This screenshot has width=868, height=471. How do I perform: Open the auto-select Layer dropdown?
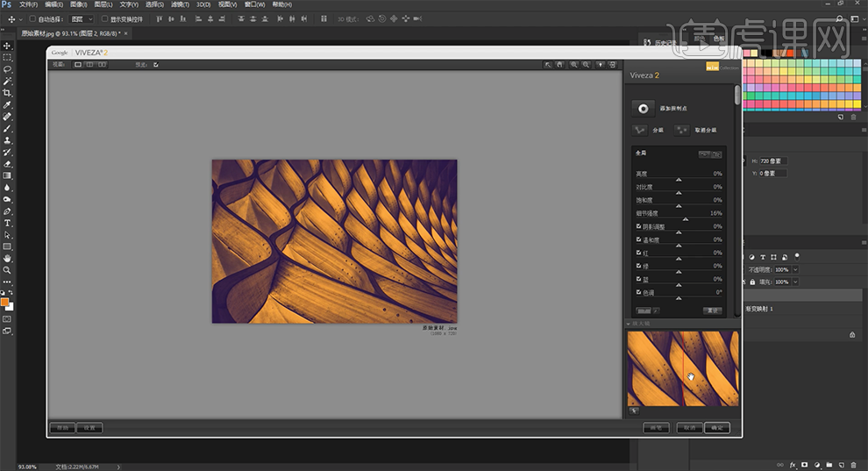coord(81,18)
